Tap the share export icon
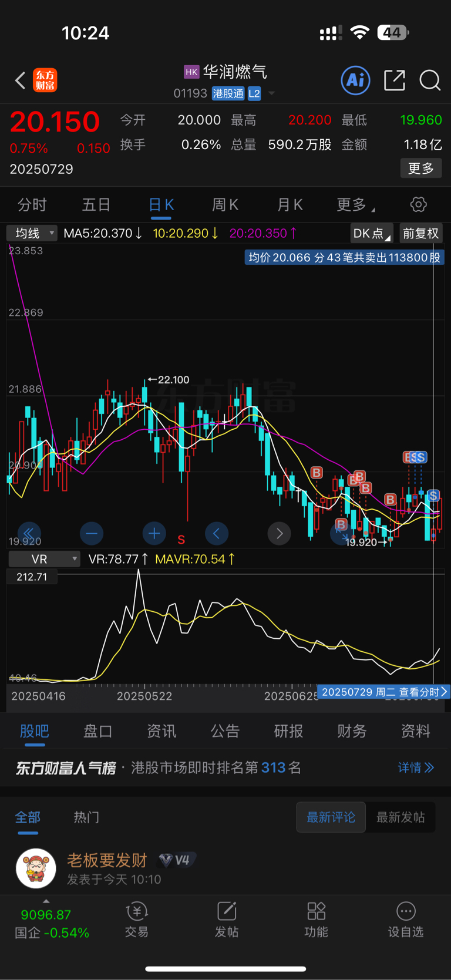451x980 pixels. point(395,80)
